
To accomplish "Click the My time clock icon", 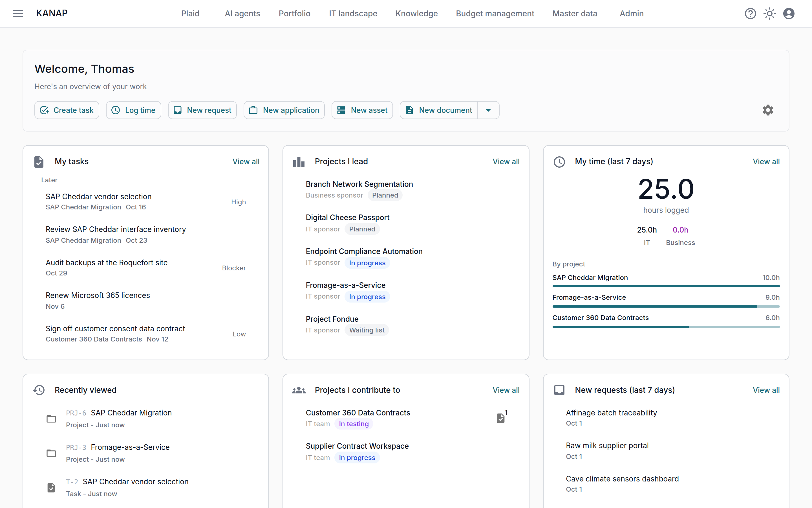I will [559, 162].
